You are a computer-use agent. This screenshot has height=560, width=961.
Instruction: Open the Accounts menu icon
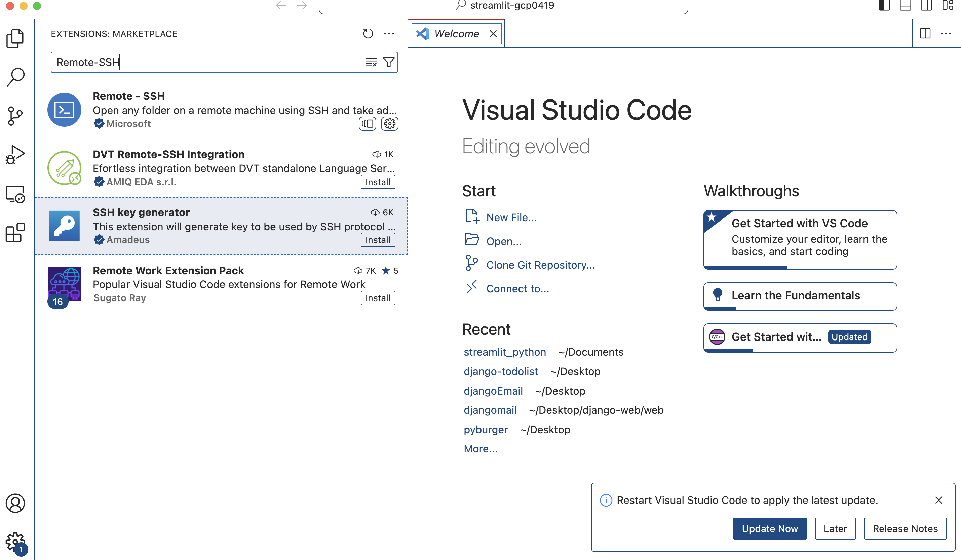point(15,503)
